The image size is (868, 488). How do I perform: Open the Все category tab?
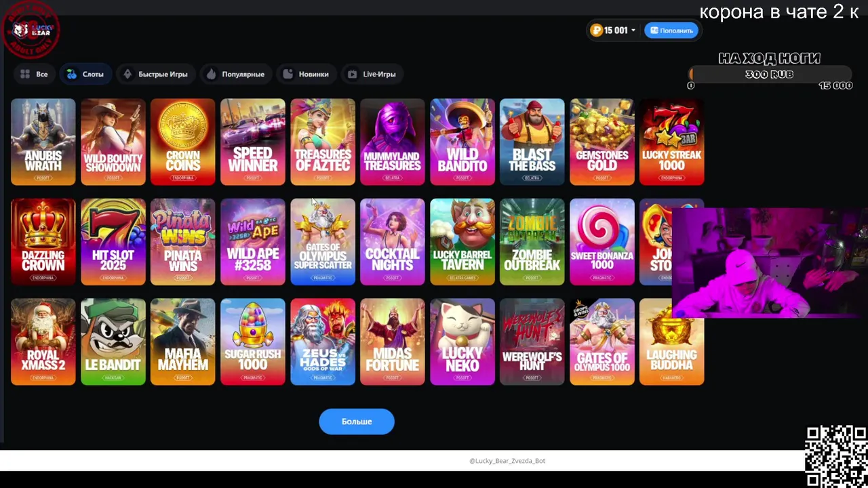coord(34,74)
